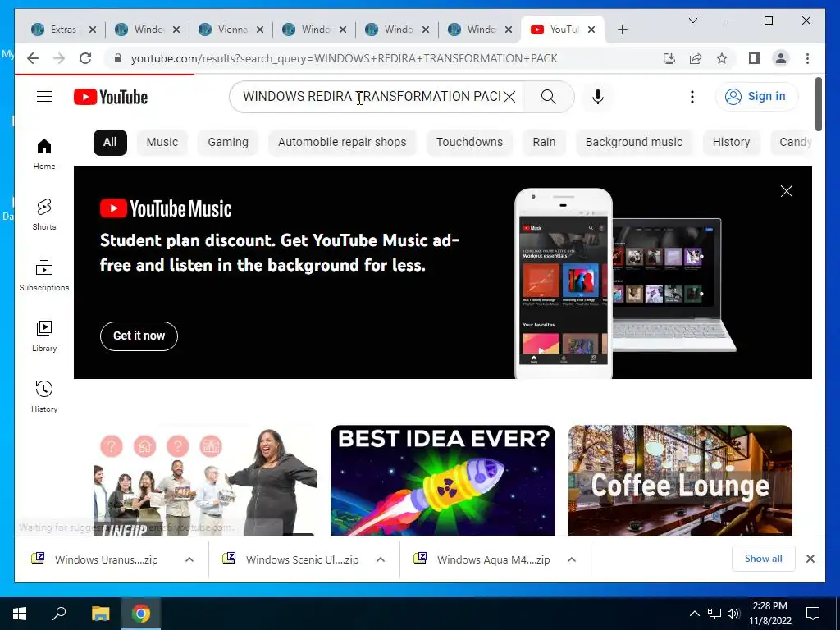Click the Get it now button
Viewport: 840px width, 630px height.
click(x=139, y=336)
